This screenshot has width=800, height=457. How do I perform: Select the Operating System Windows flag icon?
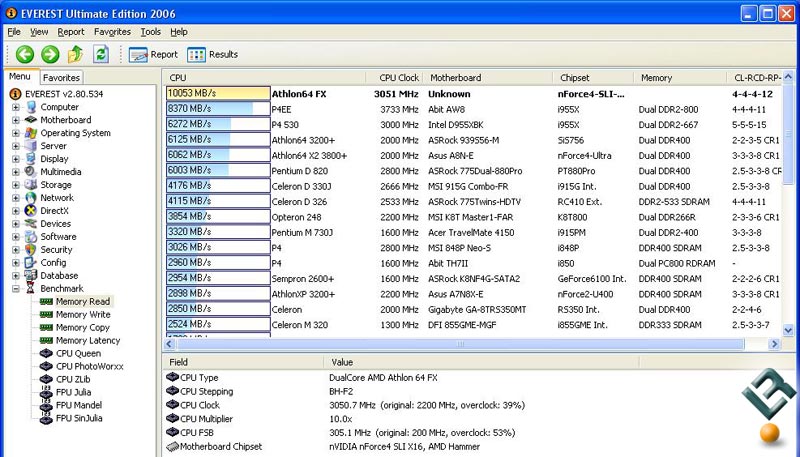point(31,133)
